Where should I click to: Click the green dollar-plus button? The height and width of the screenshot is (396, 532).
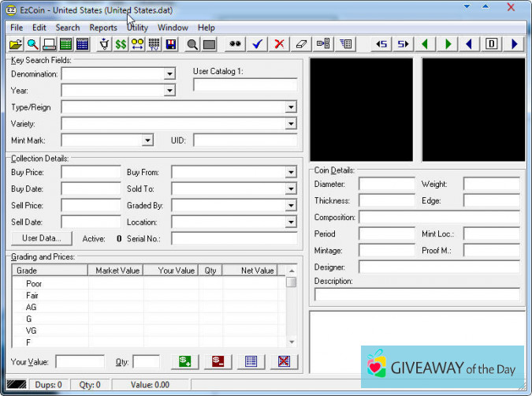(186, 361)
